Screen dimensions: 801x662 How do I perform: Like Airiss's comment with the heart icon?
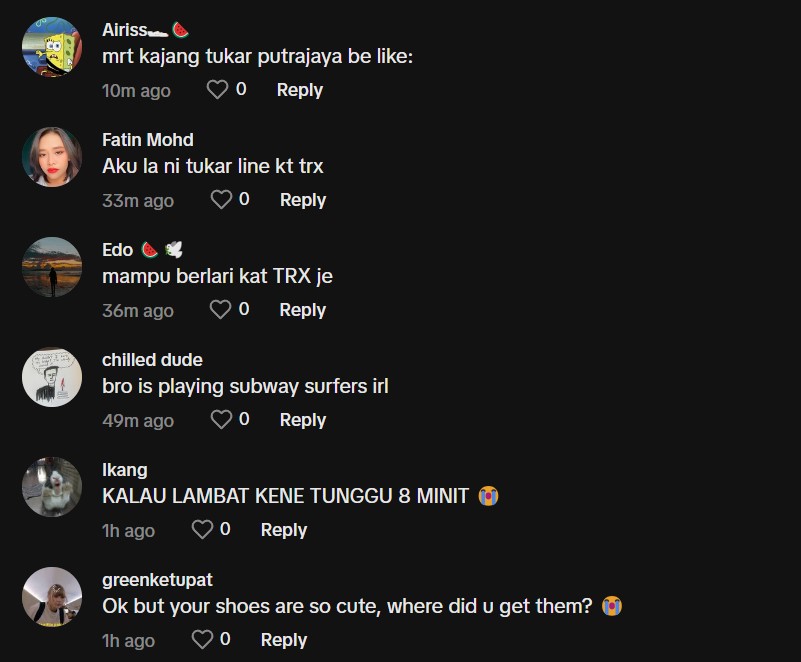pos(217,90)
